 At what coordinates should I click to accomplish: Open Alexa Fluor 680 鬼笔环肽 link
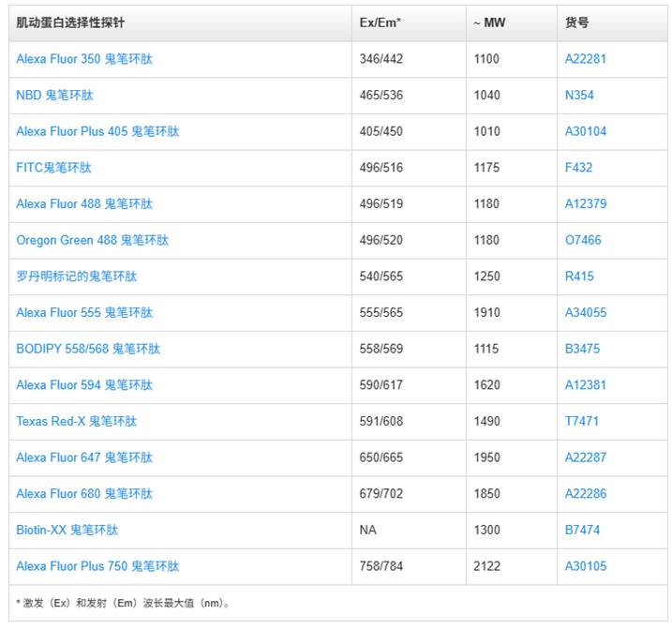pyautogui.click(x=84, y=493)
